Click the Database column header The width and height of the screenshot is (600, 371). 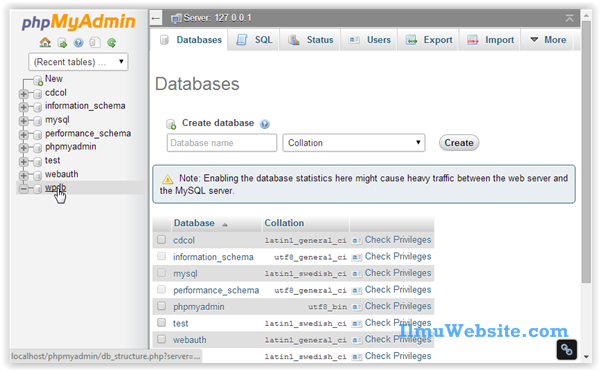click(x=194, y=223)
